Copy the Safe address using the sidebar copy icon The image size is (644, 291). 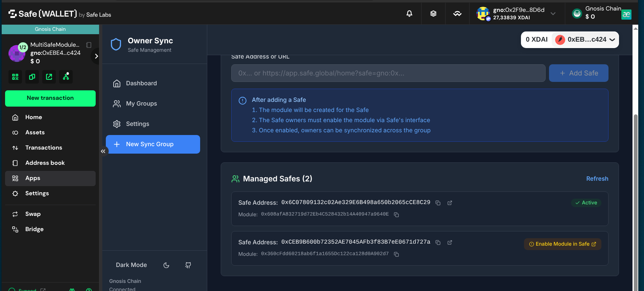(32, 77)
